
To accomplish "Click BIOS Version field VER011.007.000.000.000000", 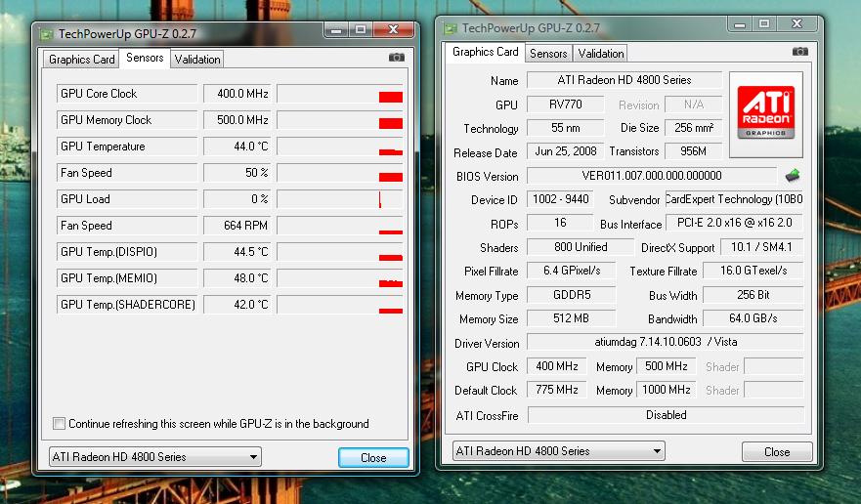I will (652, 175).
